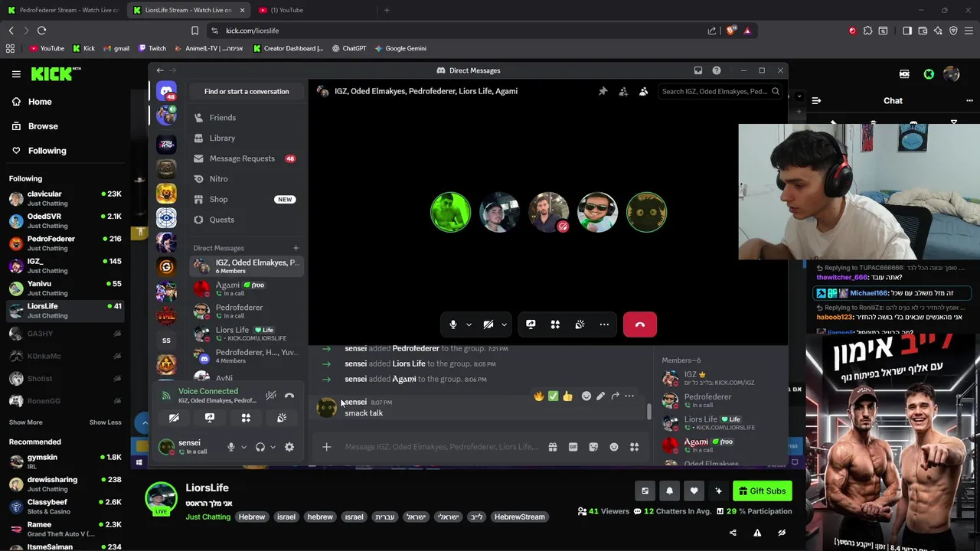Add friends to the group DM
The width and height of the screenshot is (980, 551).
(623, 91)
